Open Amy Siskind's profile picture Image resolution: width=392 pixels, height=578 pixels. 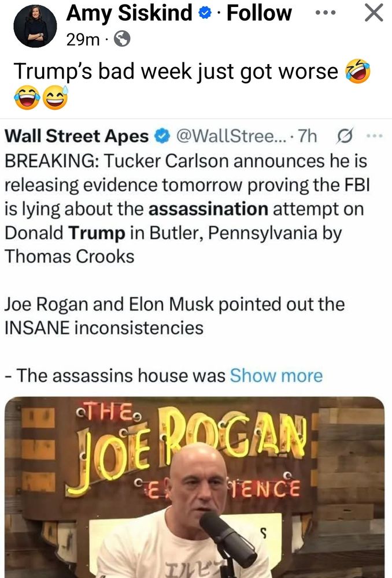click(x=34, y=25)
